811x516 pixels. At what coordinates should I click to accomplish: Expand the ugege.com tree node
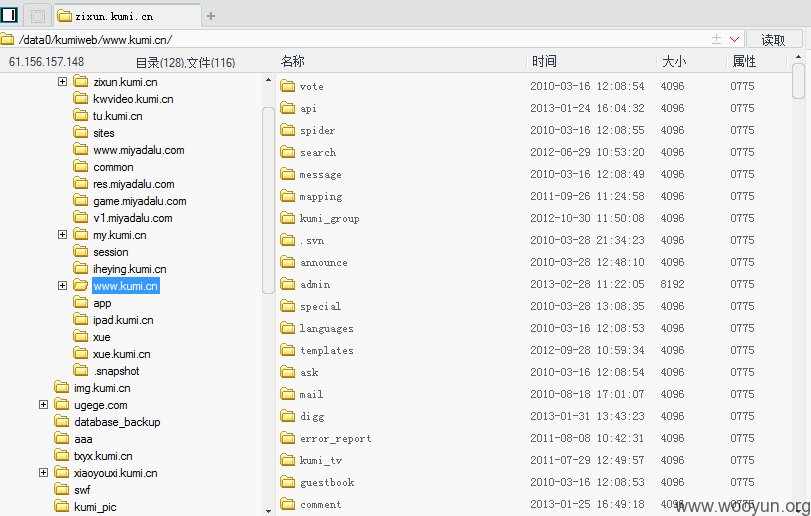[x=43, y=404]
